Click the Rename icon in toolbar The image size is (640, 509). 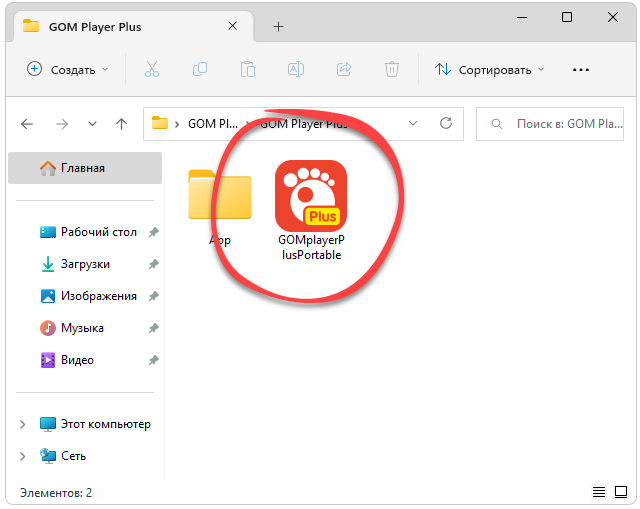pos(296,69)
